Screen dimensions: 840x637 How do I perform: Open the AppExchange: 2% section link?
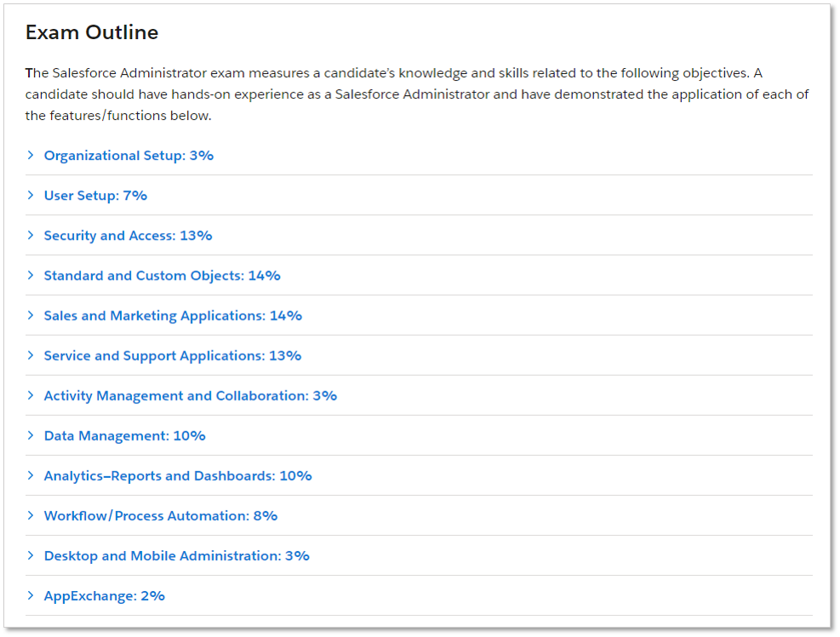[x=105, y=596]
